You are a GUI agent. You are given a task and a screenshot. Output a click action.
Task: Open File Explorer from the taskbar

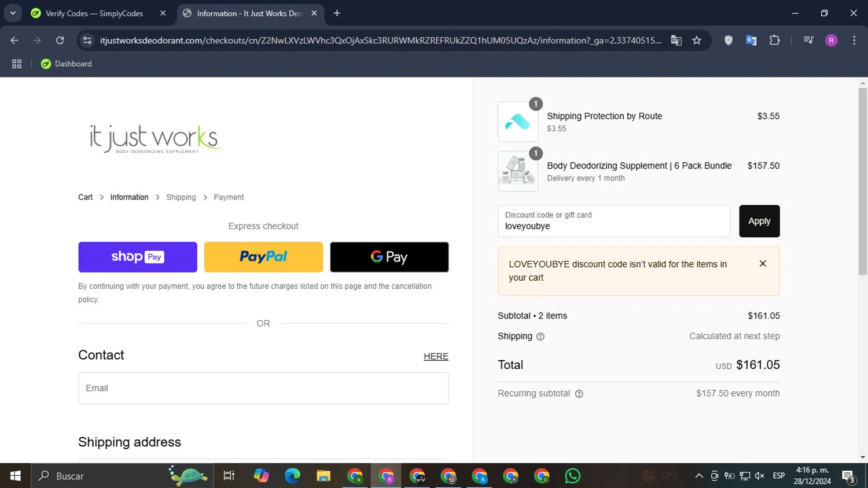(323, 476)
